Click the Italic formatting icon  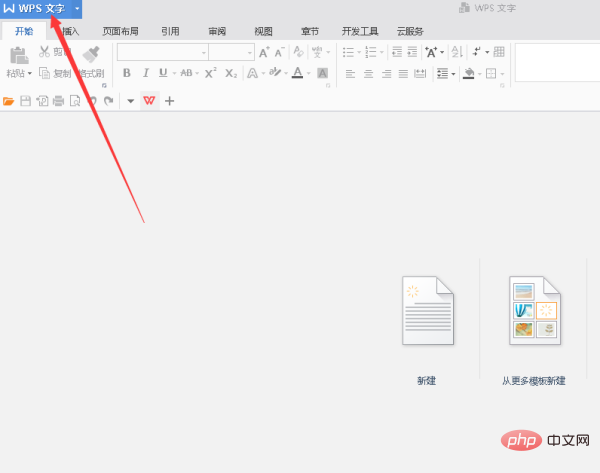145,73
